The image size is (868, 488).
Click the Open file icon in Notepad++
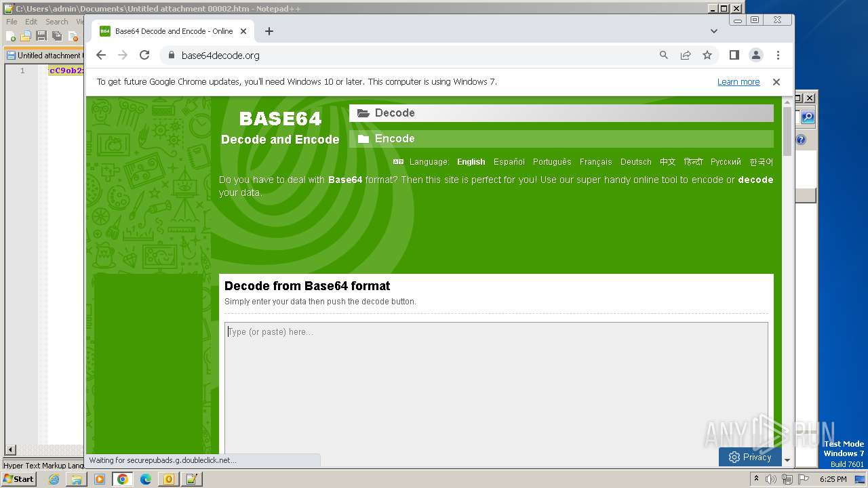(x=26, y=36)
